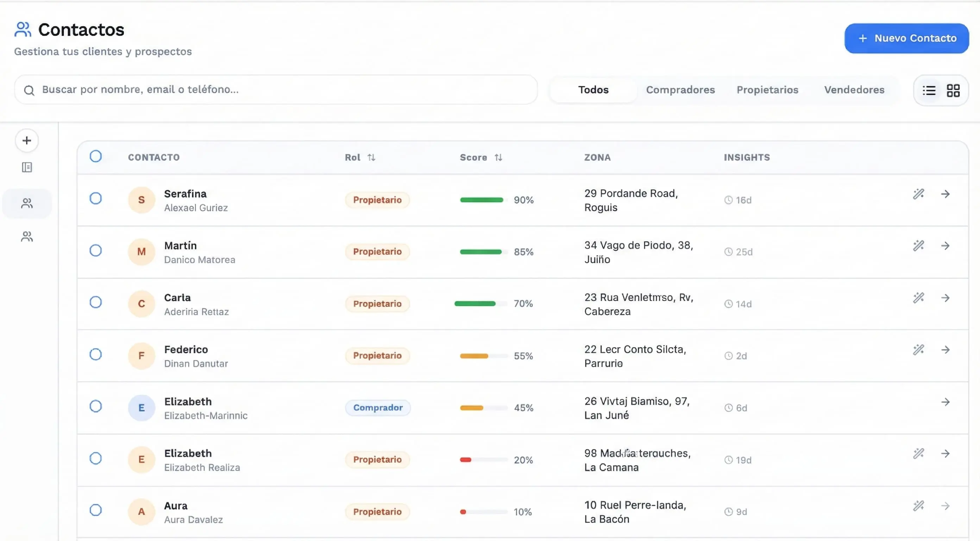Switch to list view layout
The width and height of the screenshot is (980, 541).
[x=929, y=90]
